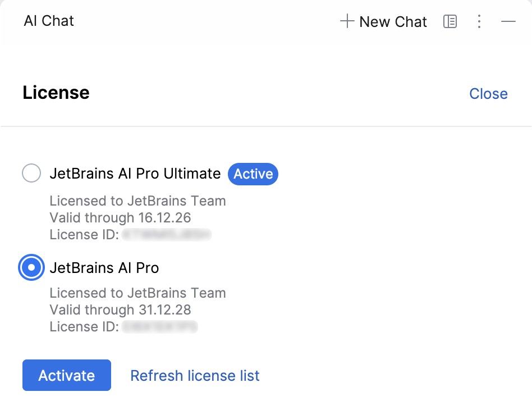This screenshot has width=532, height=410.
Task: Click 'Licensed to JetBrains Team' above Valid through 31.12.28
Action: pos(137,293)
